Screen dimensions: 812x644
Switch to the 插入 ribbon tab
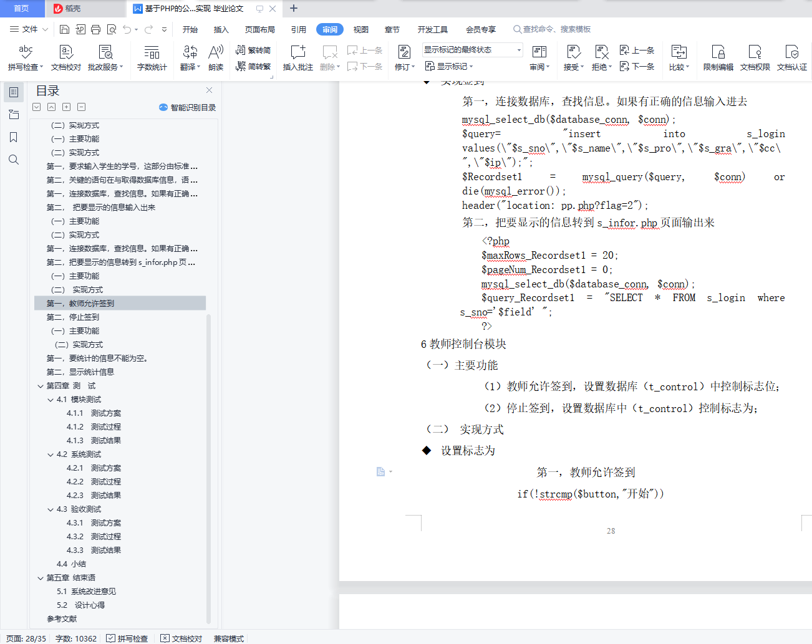point(221,29)
